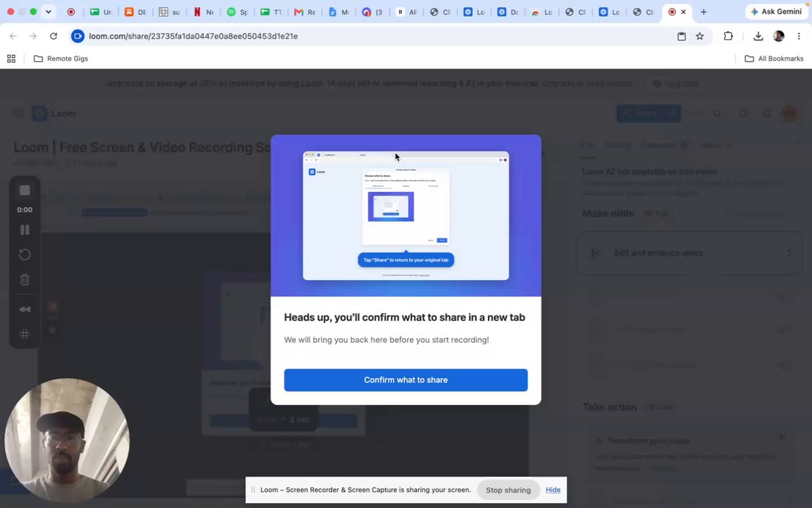
Task: Click the dimmed search icon in Loom header
Action: coord(718,114)
